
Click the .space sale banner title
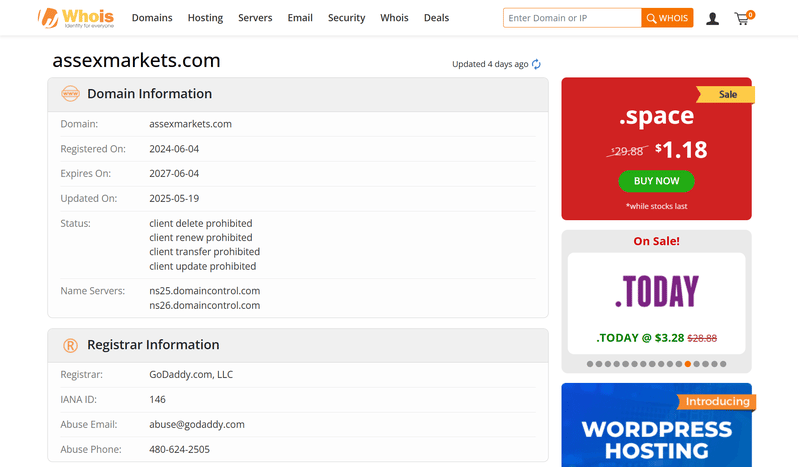[656, 116]
